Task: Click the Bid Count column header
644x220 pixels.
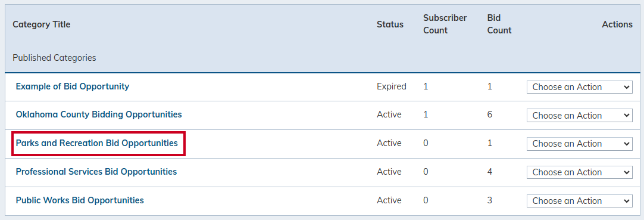Action: pos(499,24)
